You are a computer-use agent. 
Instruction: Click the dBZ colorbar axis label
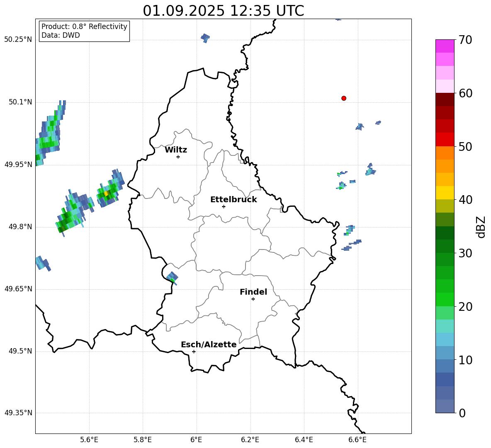coord(481,227)
